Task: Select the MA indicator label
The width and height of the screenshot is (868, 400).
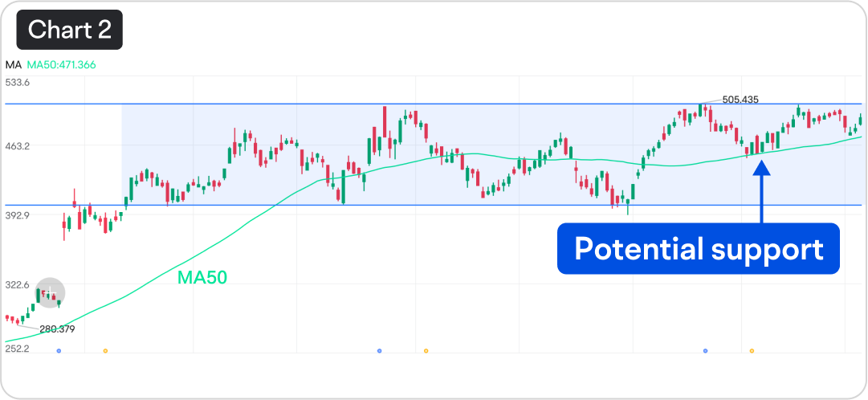Action: (14, 65)
